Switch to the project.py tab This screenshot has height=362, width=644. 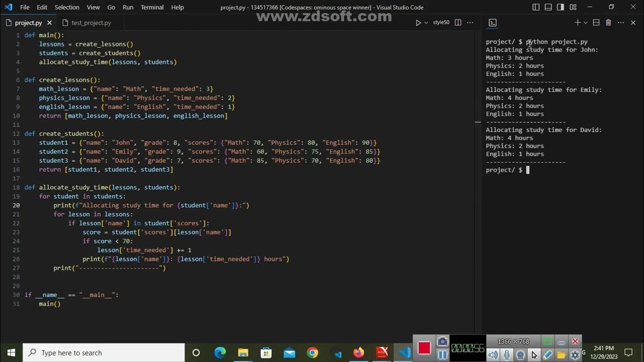tap(29, 23)
